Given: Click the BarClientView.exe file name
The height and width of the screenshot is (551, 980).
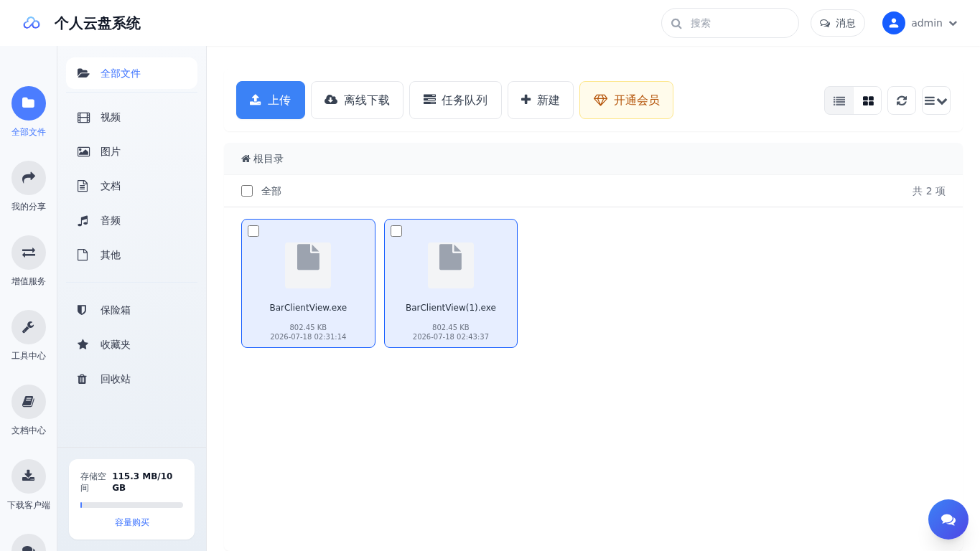Looking at the screenshot, I should click(308, 308).
